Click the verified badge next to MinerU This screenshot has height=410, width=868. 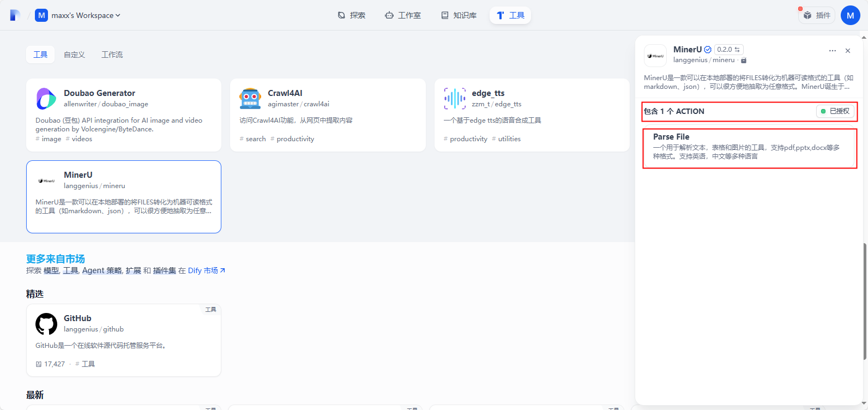(x=708, y=50)
